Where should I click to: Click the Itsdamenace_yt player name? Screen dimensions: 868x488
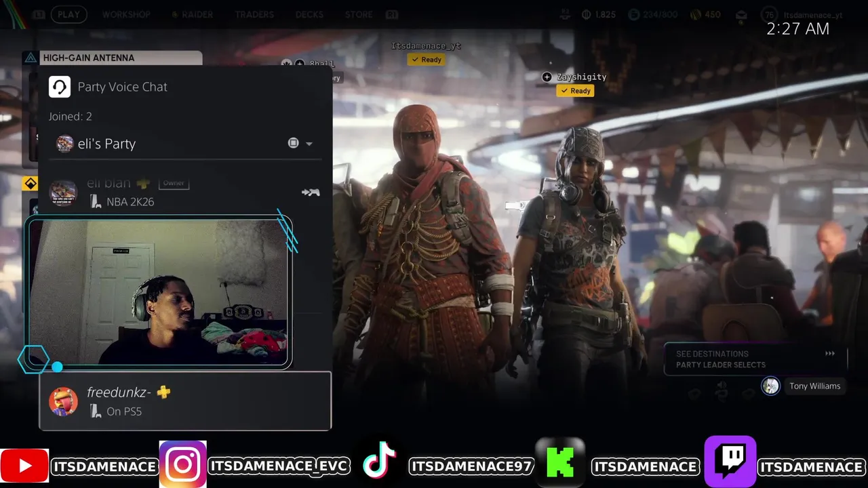[426, 46]
